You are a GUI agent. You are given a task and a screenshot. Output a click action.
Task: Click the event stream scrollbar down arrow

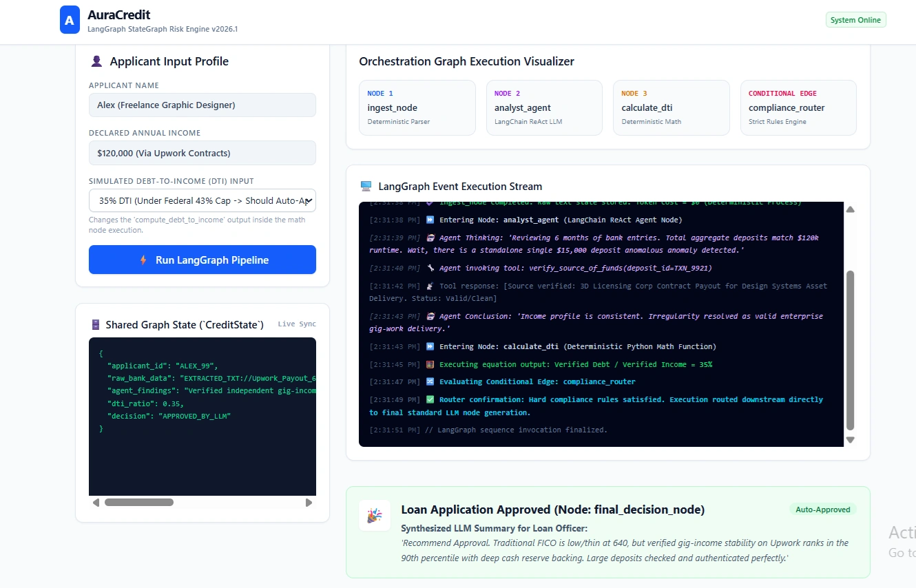(x=850, y=440)
